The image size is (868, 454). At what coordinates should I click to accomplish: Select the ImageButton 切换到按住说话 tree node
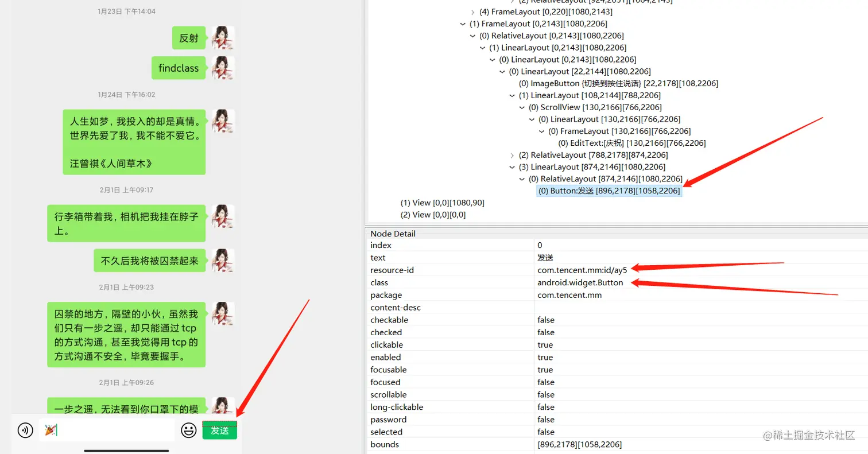pyautogui.click(x=619, y=83)
